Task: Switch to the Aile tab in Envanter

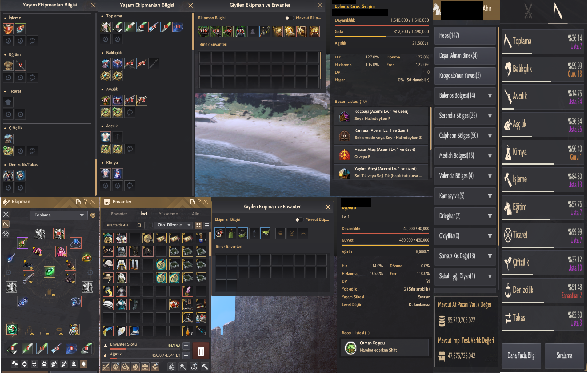Action: [x=195, y=214]
